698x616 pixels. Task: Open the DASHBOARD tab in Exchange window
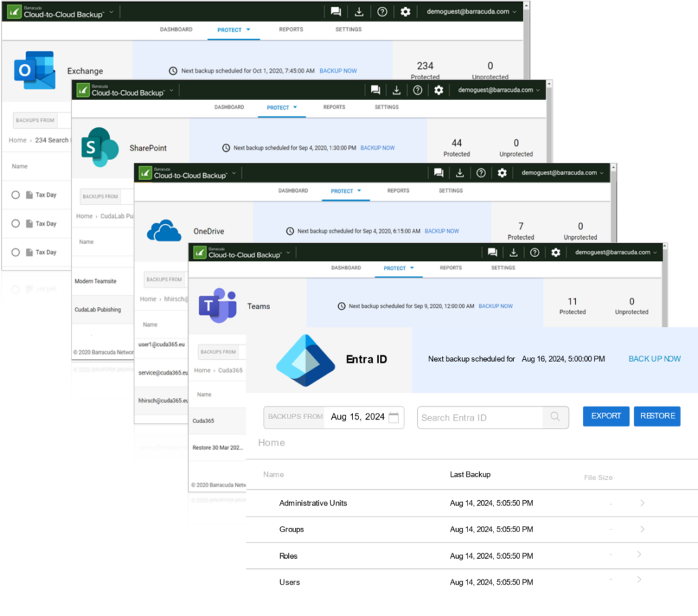pyautogui.click(x=177, y=29)
